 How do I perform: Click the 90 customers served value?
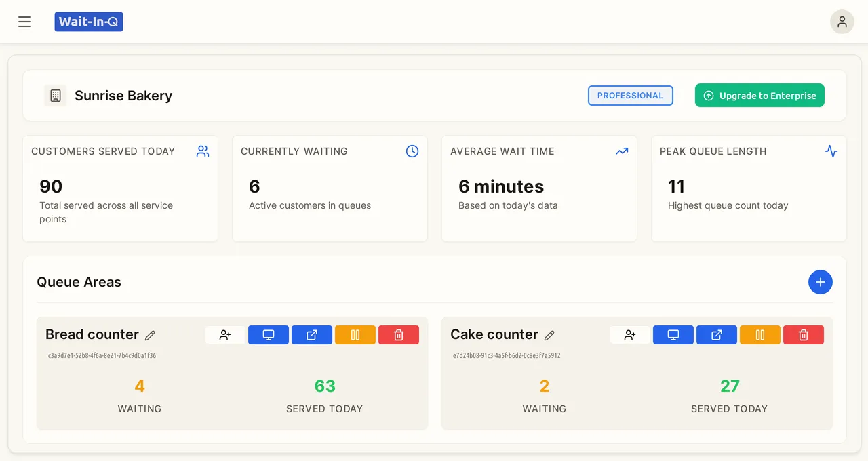(51, 186)
